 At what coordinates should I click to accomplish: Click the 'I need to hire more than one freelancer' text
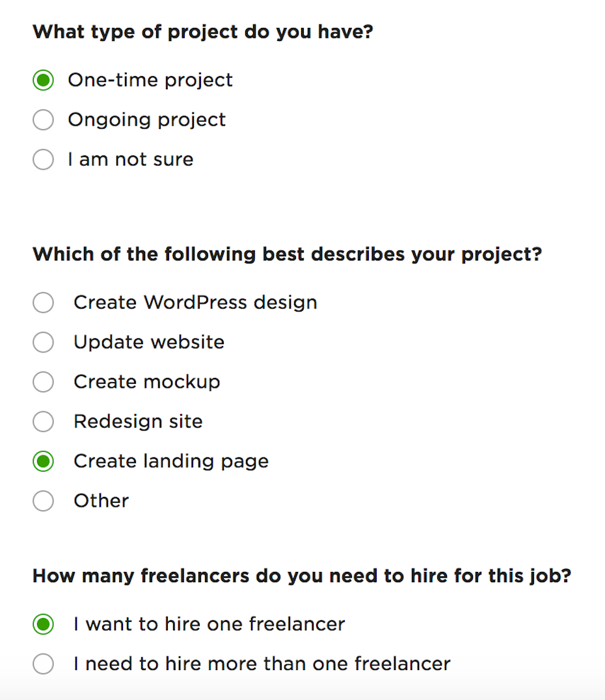pyautogui.click(x=262, y=664)
